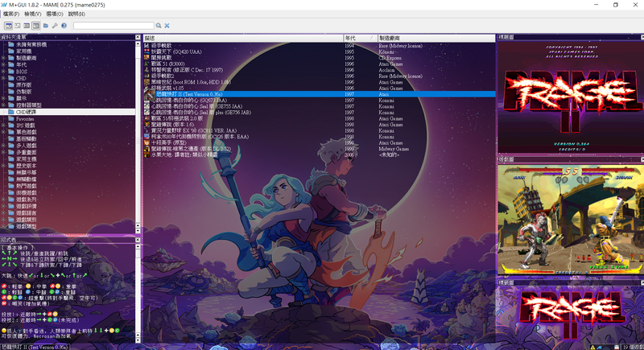Viewport: 644px width, 350px height.
Task: Click icon of the Midway Games row
Action: [x=147, y=149]
